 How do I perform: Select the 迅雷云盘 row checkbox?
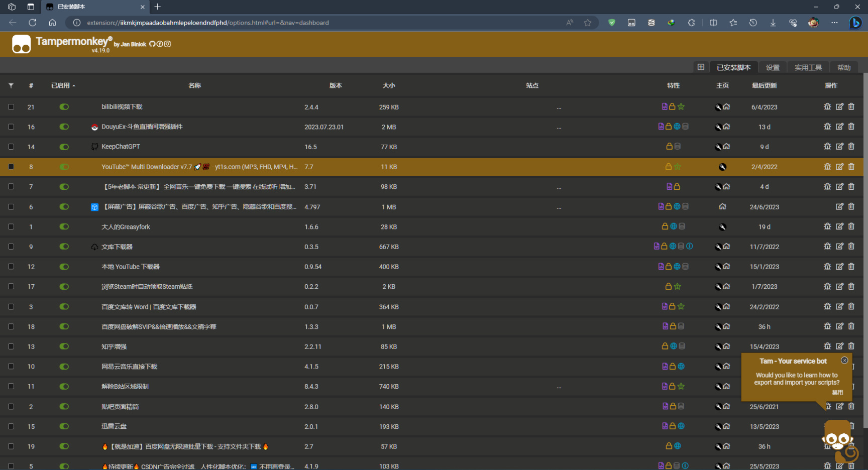pos(11,426)
